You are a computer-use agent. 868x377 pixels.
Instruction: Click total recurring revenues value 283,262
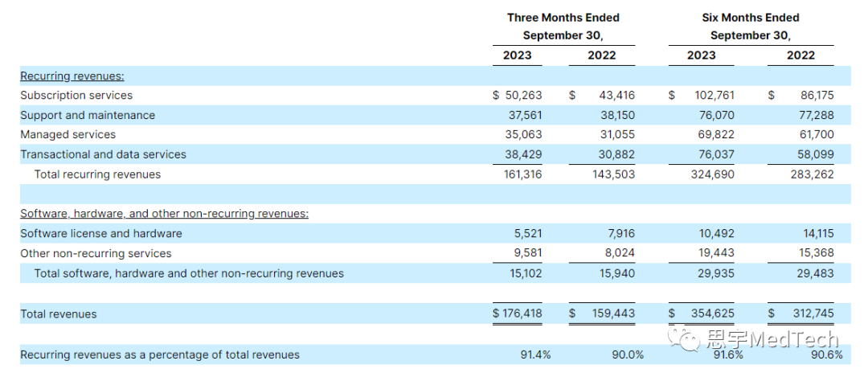(x=813, y=174)
